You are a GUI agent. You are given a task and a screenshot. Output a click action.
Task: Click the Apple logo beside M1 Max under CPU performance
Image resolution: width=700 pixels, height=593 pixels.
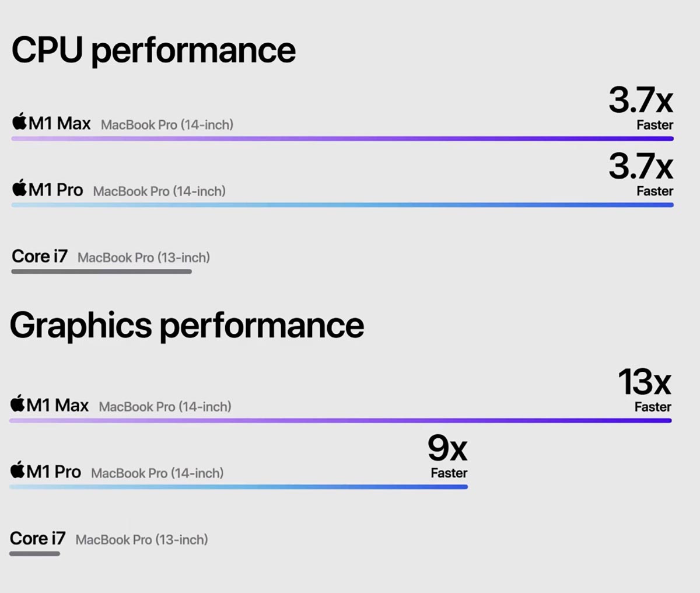point(20,122)
